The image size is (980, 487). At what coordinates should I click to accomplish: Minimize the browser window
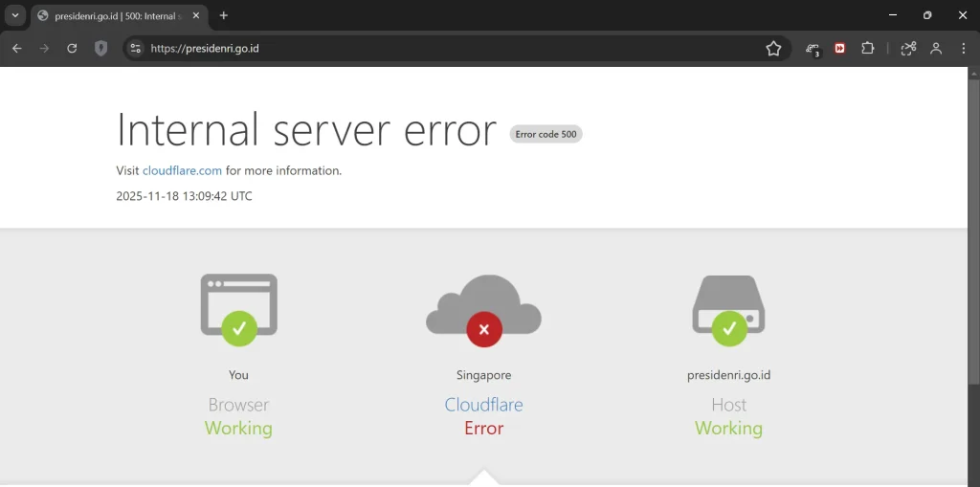893,15
